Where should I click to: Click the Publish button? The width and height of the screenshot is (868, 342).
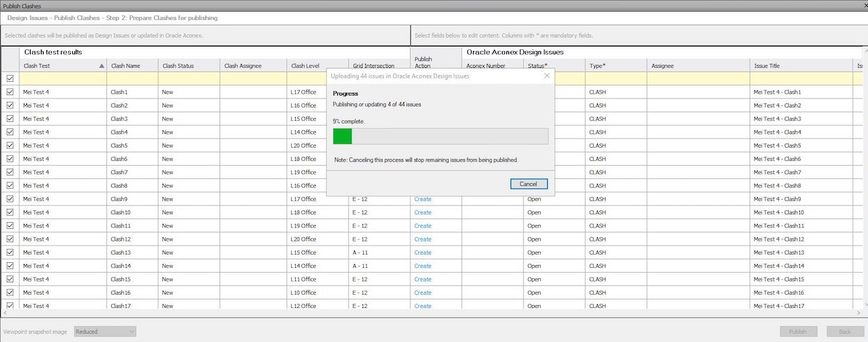click(x=798, y=332)
